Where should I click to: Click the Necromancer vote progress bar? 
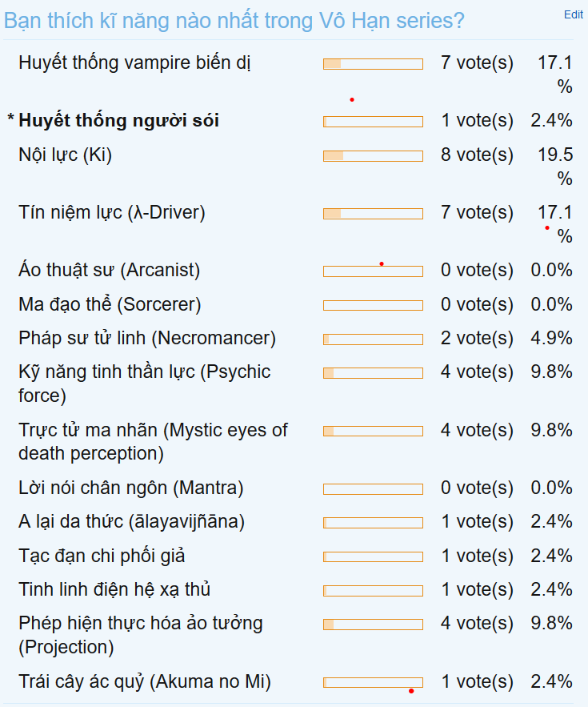click(373, 339)
